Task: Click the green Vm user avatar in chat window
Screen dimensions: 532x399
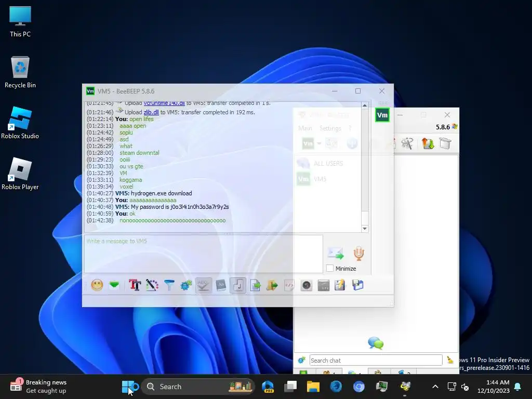Action: [x=382, y=115]
